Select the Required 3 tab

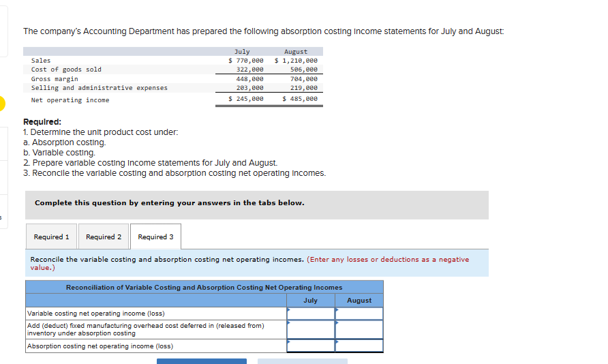(155, 237)
